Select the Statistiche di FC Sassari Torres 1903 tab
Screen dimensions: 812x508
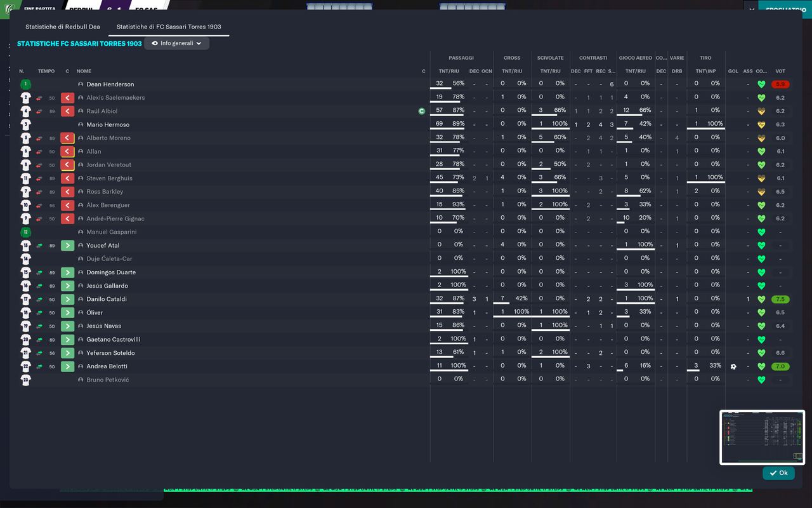tap(169, 27)
